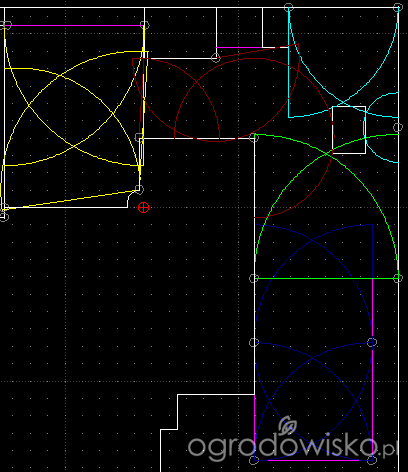The width and height of the screenshot is (408, 472).
Task: Click the node at the top magenta line's left end
Action: (x=7, y=25)
